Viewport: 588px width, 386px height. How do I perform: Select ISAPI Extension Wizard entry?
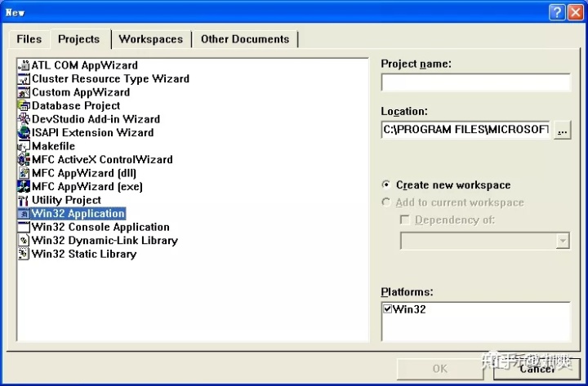pyautogui.click(x=93, y=133)
